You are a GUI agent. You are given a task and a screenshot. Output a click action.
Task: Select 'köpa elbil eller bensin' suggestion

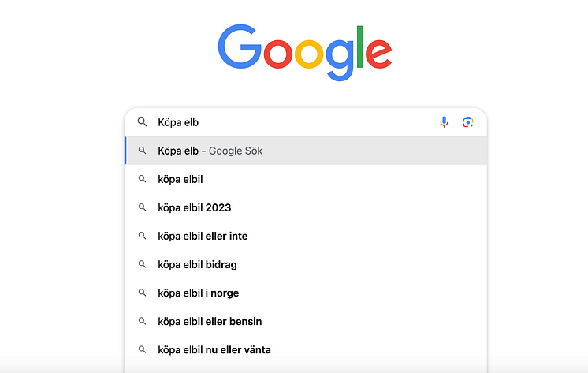[x=306, y=321]
